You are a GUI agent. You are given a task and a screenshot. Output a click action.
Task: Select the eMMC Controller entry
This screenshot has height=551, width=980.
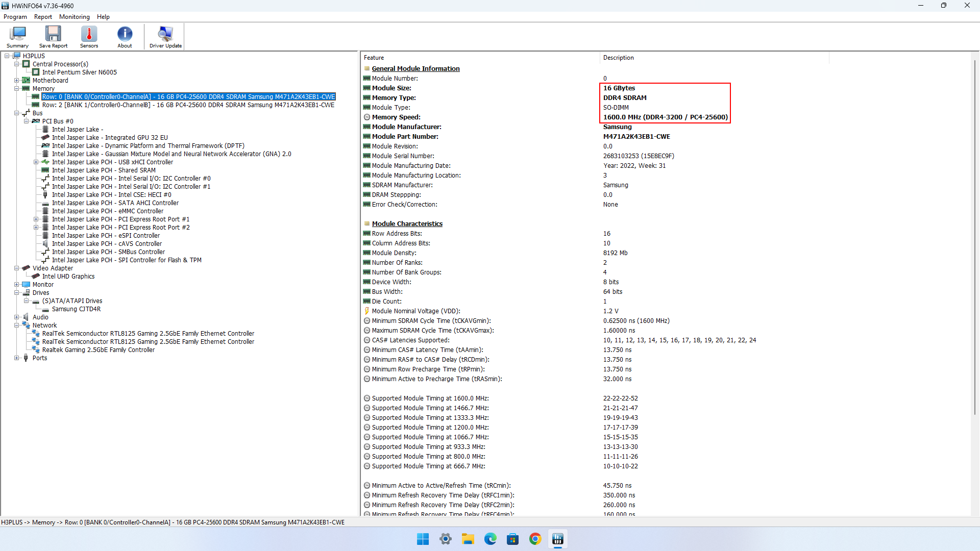click(108, 211)
